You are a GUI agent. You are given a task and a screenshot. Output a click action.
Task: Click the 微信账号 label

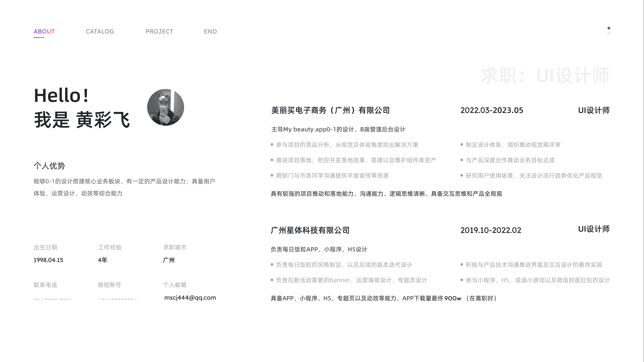point(109,284)
